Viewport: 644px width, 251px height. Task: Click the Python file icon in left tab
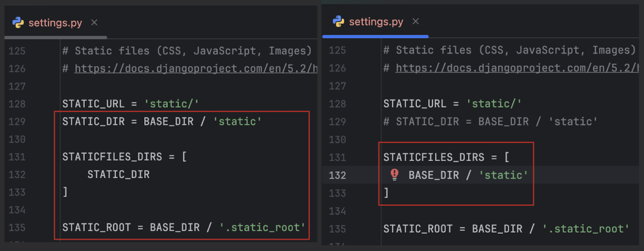coord(18,23)
